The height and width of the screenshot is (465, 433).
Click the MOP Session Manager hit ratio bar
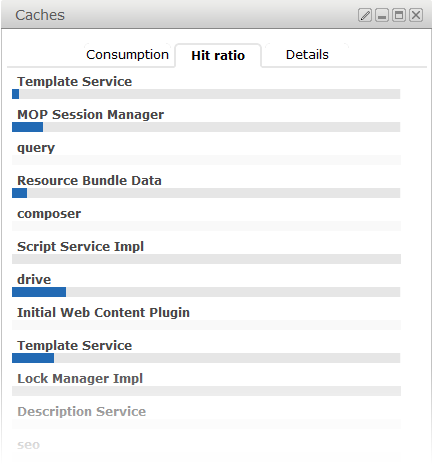206,127
